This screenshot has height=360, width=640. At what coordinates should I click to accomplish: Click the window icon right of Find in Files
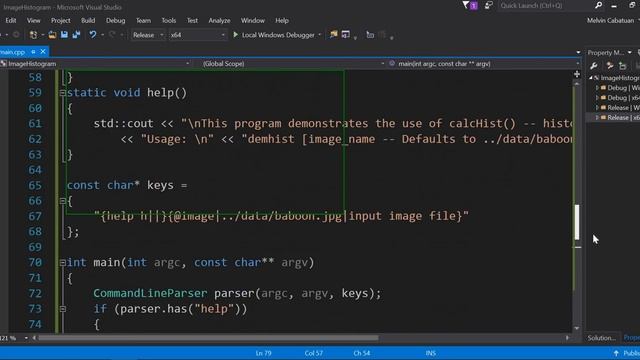[346, 35]
